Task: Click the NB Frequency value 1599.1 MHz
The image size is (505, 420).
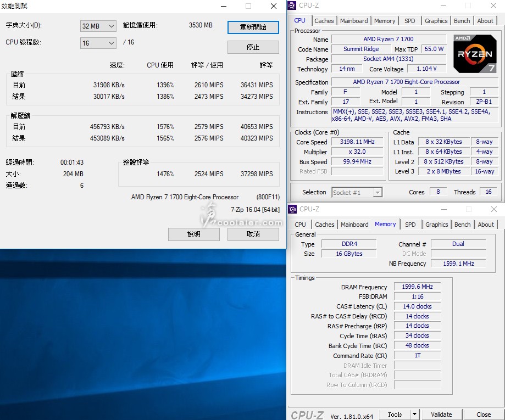Action: [x=458, y=264]
